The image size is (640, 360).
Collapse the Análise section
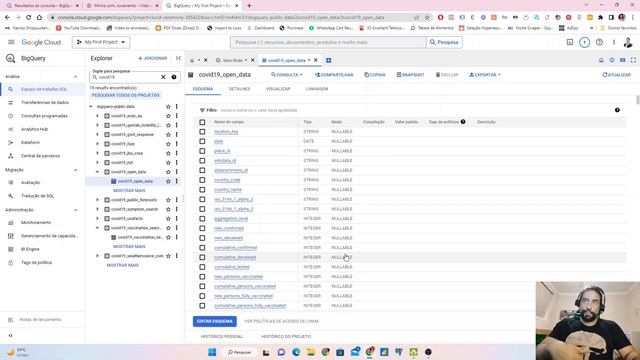(x=75, y=77)
